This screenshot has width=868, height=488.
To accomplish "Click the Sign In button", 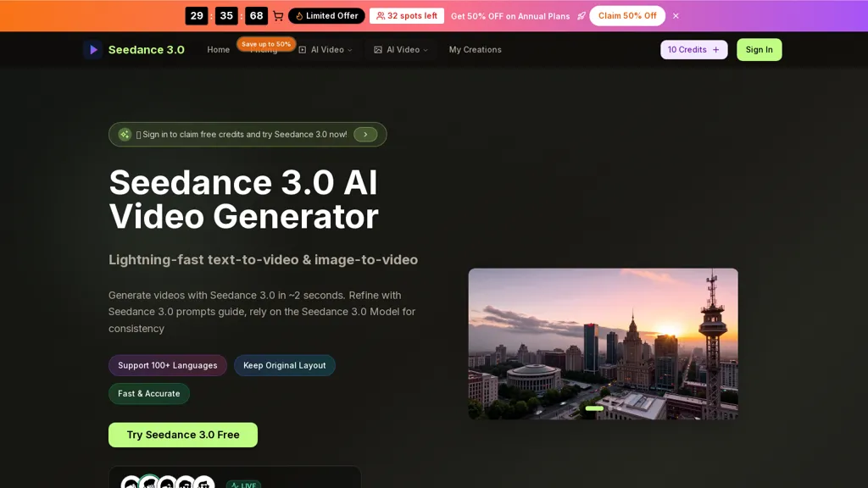I will (x=759, y=50).
